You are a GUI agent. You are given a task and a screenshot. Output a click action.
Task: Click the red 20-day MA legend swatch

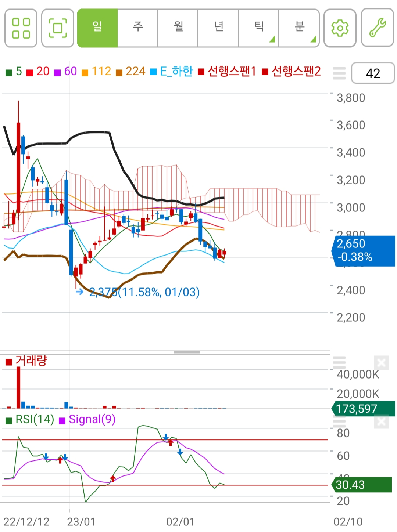pos(30,72)
